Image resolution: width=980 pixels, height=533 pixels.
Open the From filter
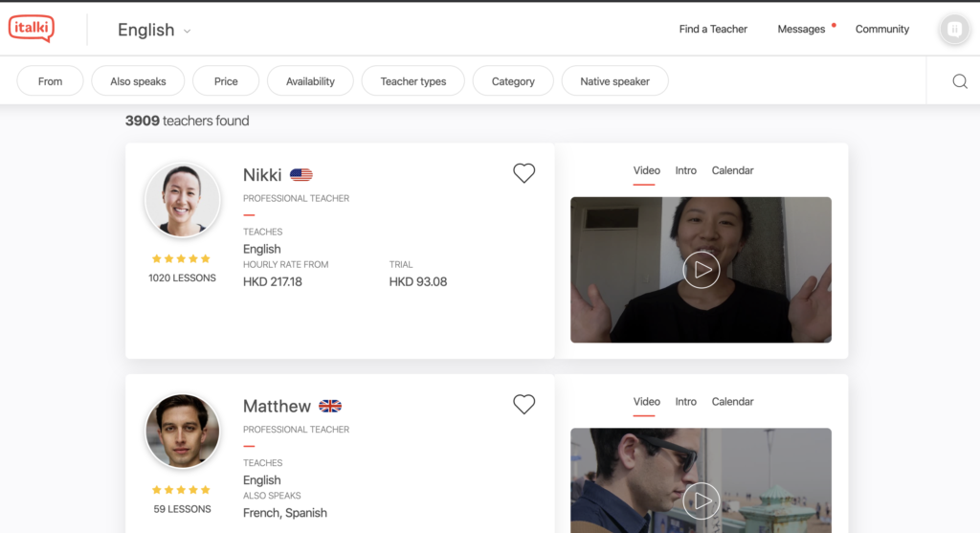click(x=50, y=81)
